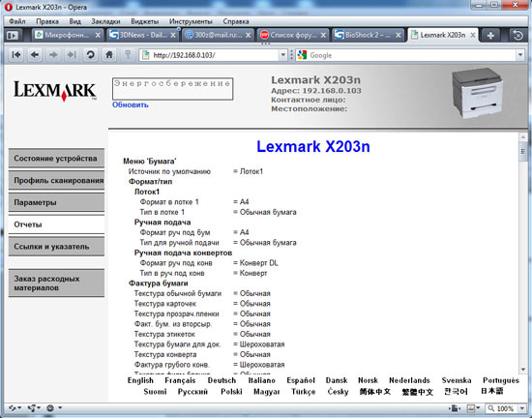532x418 pixels.
Task: Click the fit-to-width status bar icon
Action: click(x=455, y=408)
